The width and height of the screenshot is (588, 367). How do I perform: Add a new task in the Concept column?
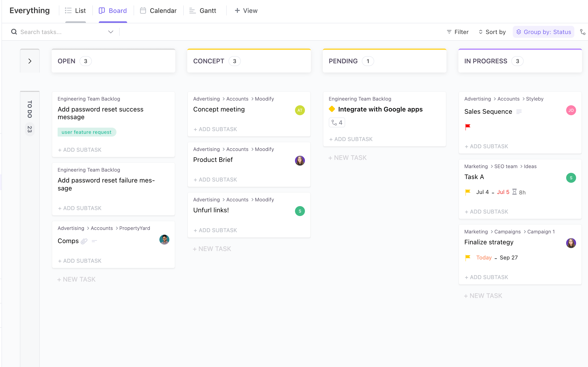point(212,249)
